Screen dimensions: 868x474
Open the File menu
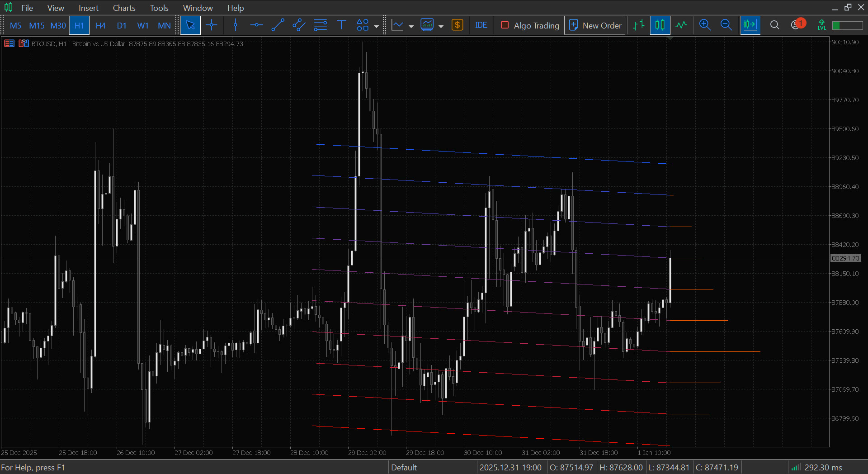27,8
